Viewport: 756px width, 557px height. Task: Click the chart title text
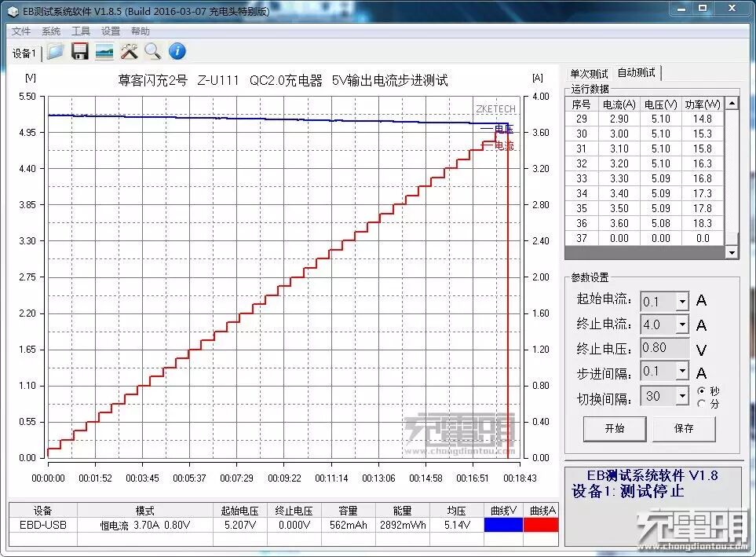(283, 80)
